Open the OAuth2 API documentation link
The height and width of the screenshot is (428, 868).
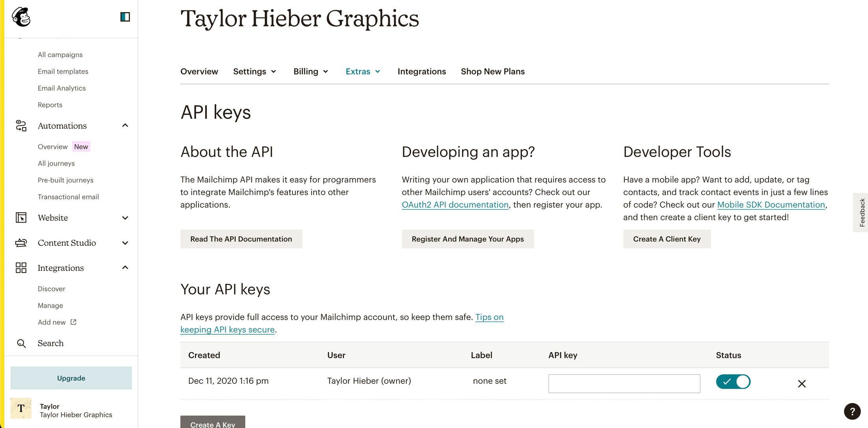point(455,205)
